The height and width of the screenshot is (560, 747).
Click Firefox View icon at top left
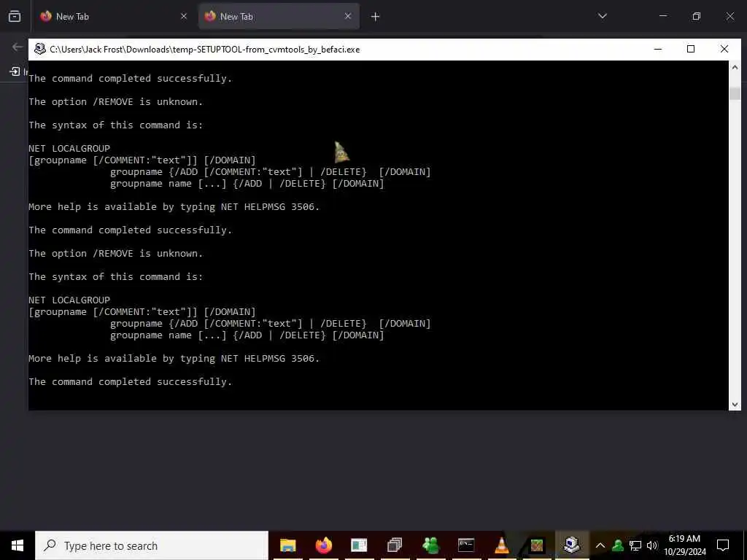(x=15, y=17)
